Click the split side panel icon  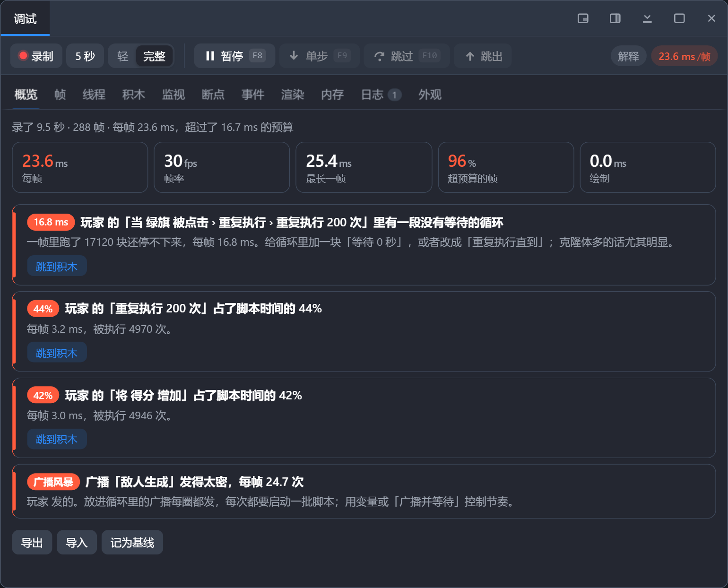point(615,18)
